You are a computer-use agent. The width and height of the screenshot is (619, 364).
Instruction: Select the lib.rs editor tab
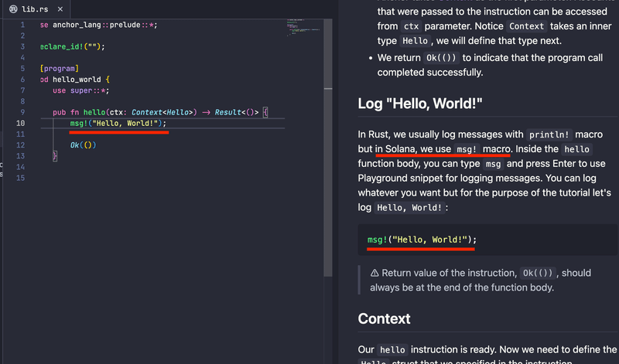36,9
